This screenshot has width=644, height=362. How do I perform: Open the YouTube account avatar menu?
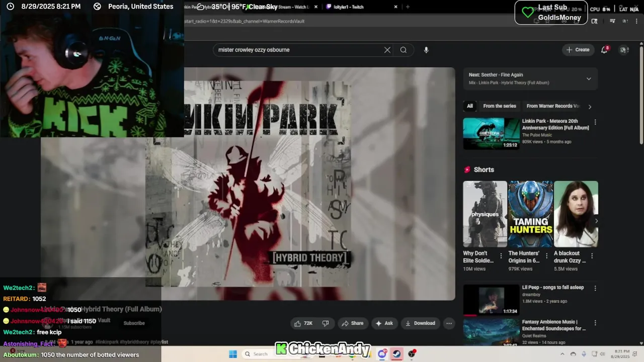pyautogui.click(x=624, y=50)
